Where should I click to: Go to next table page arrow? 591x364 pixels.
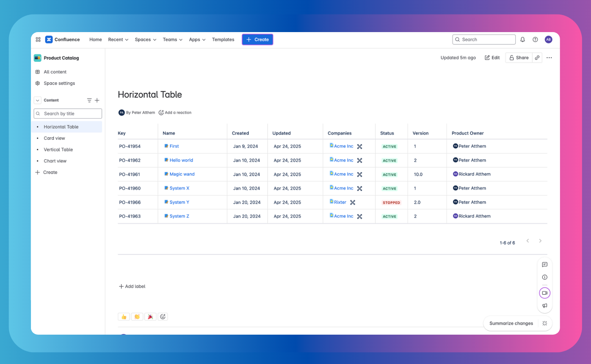click(x=540, y=241)
